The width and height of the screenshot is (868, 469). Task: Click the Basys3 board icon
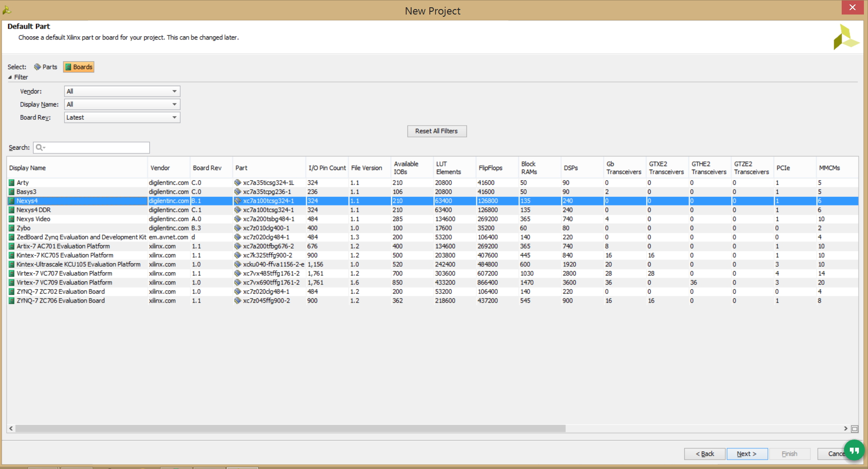click(12, 192)
